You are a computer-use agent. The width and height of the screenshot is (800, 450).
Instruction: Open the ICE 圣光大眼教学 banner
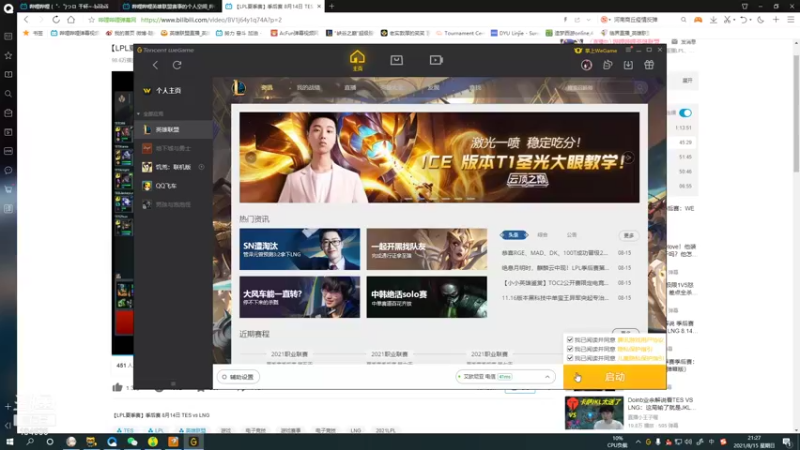439,158
